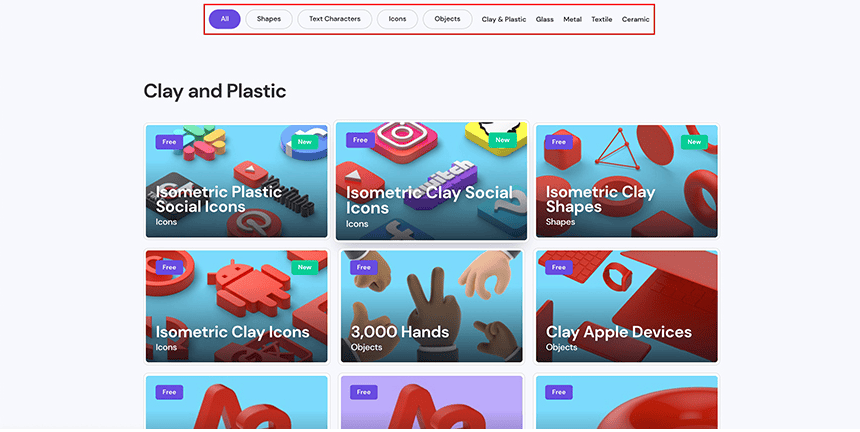Go to the Metal section

click(x=572, y=19)
